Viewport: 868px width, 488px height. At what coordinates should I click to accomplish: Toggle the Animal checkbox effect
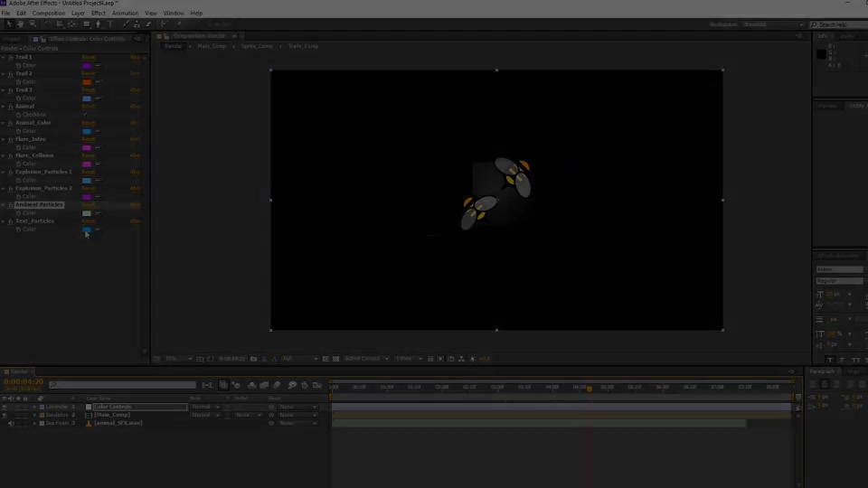(x=85, y=115)
